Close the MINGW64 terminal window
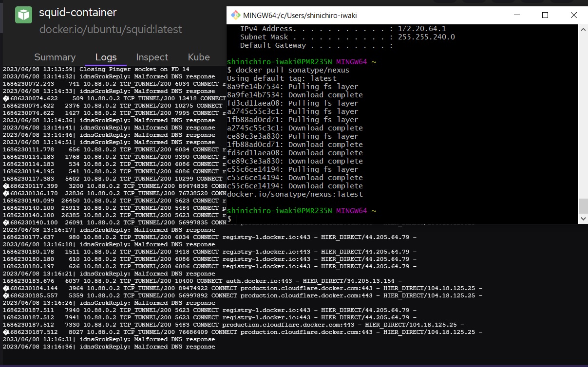Image resolution: width=588 pixels, height=367 pixels. 573,15
